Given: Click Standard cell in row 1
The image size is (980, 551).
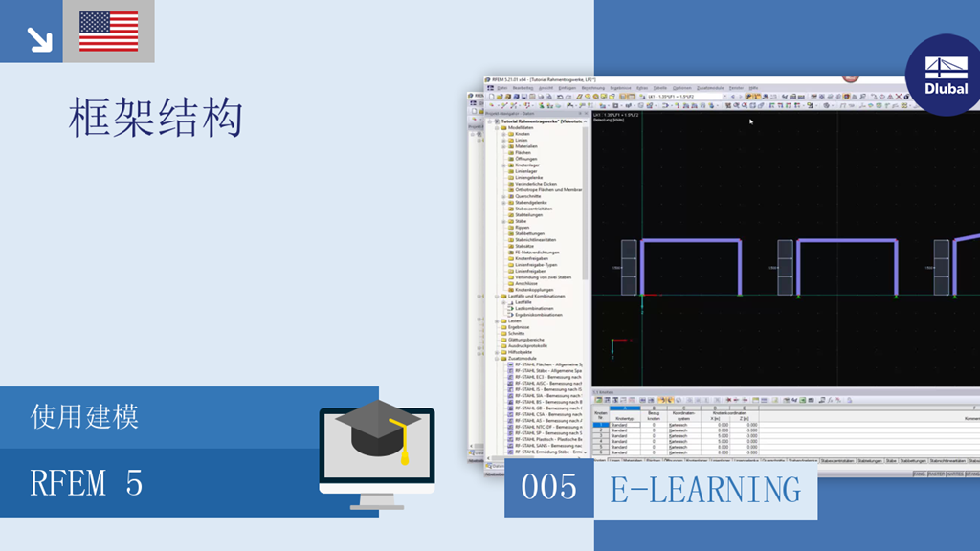Looking at the screenshot, I should pyautogui.click(x=624, y=425).
